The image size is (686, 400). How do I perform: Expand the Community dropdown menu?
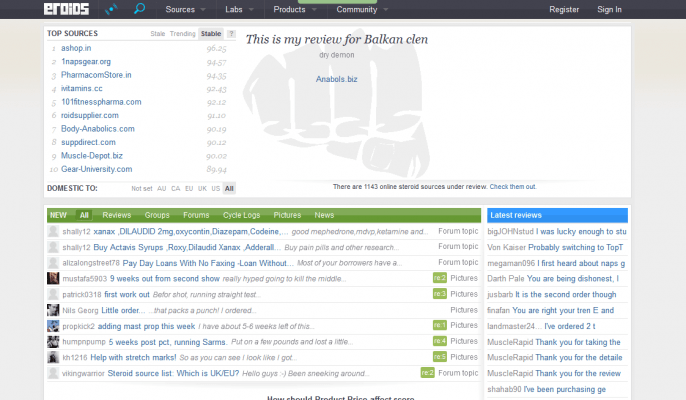click(361, 9)
